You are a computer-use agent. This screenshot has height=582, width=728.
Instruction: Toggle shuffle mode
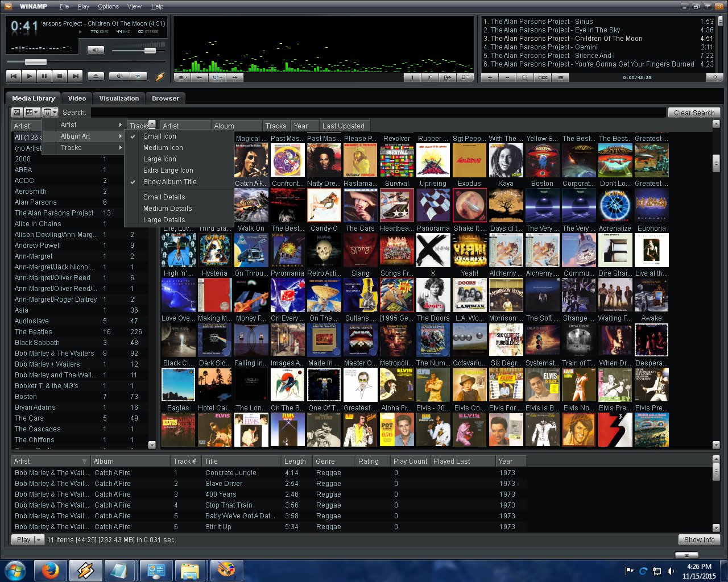click(x=119, y=76)
